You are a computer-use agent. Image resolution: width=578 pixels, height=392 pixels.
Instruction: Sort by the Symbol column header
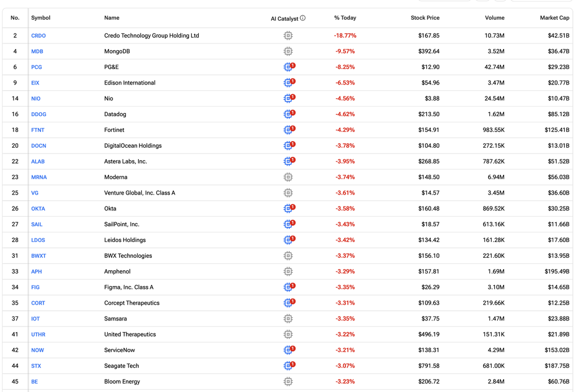[x=41, y=17]
